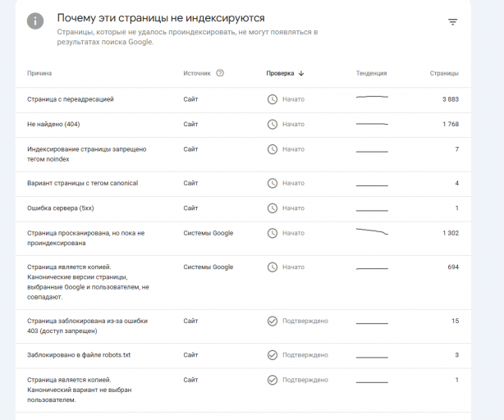The height and width of the screenshot is (420, 504).
Task: Click clock icon in the canonical tag row
Action: 273,184
